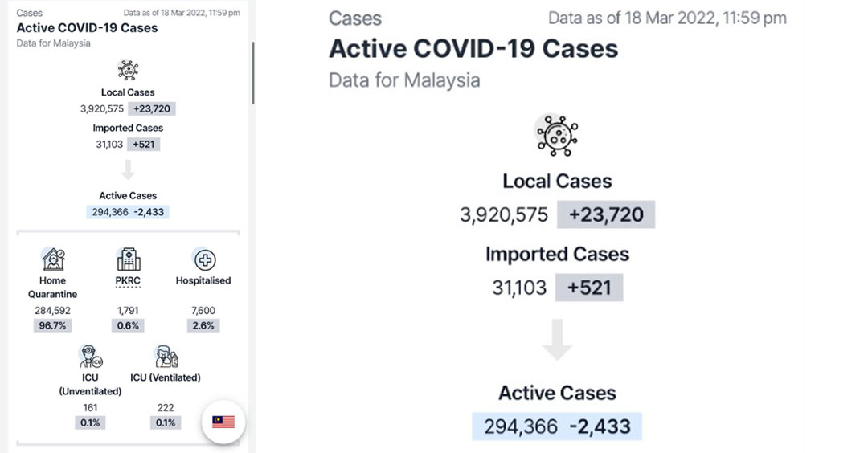Click the 96.7% Home Quarantine badge
This screenshot has height=453, width=868.
click(52, 326)
